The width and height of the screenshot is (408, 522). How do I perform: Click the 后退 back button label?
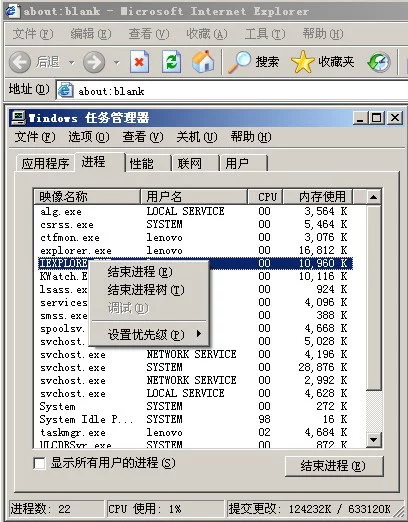coord(48,62)
